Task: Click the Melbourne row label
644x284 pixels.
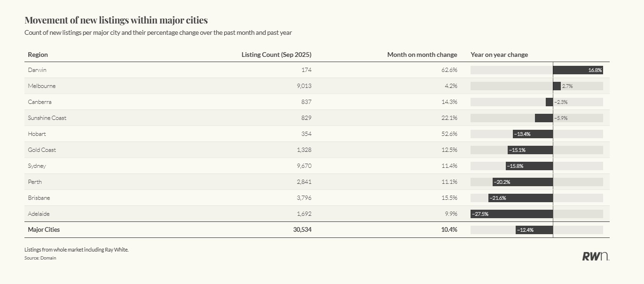Action: [41, 86]
